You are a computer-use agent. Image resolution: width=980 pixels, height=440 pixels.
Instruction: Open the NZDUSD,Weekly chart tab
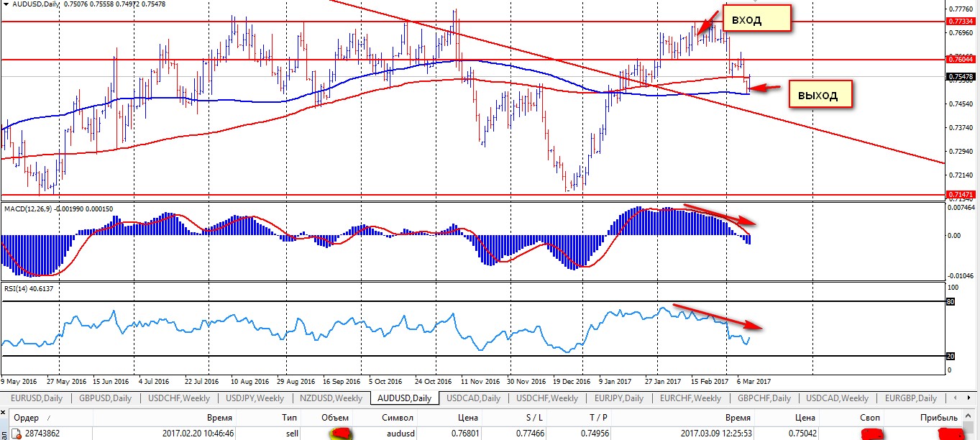(x=330, y=398)
